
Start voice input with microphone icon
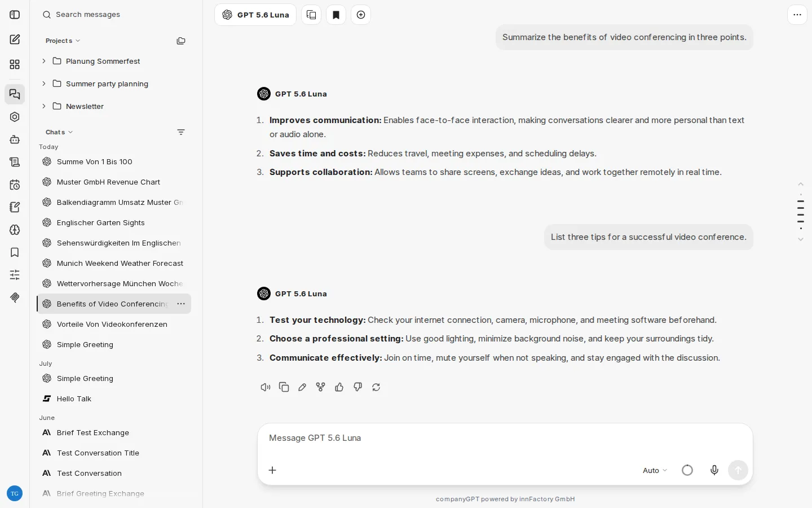pos(714,470)
